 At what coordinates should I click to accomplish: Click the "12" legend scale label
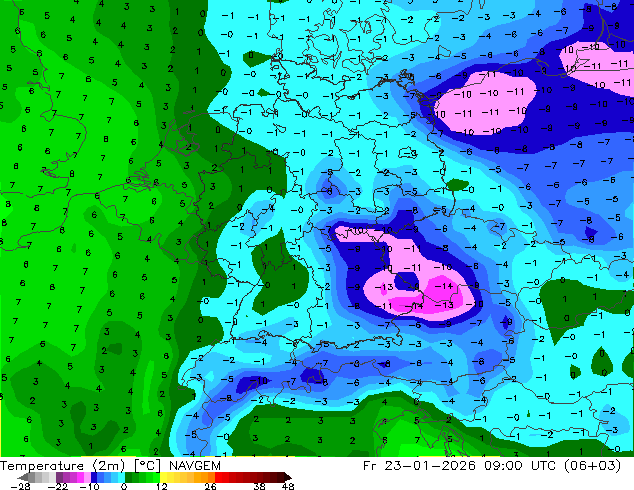tap(162, 486)
